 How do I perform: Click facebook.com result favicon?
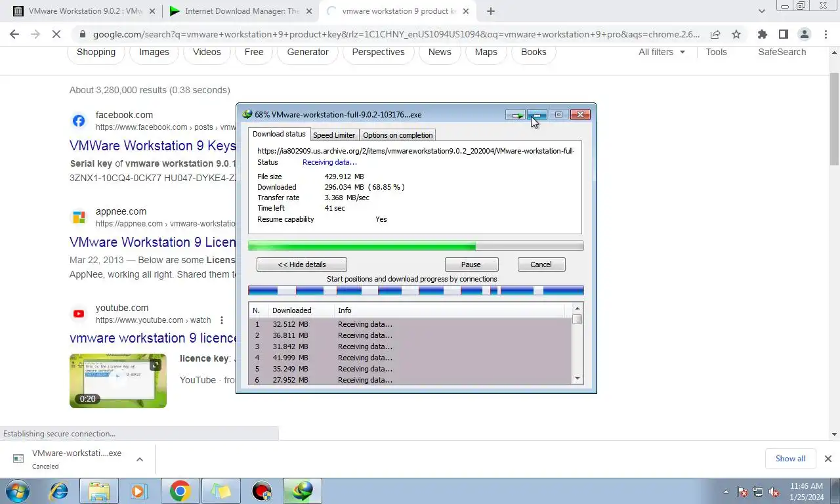79,121
